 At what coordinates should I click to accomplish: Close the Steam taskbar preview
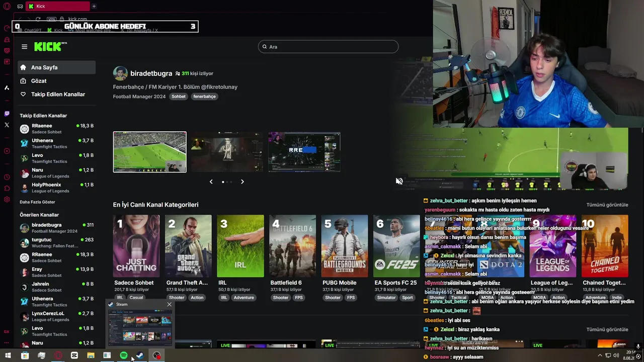169,304
